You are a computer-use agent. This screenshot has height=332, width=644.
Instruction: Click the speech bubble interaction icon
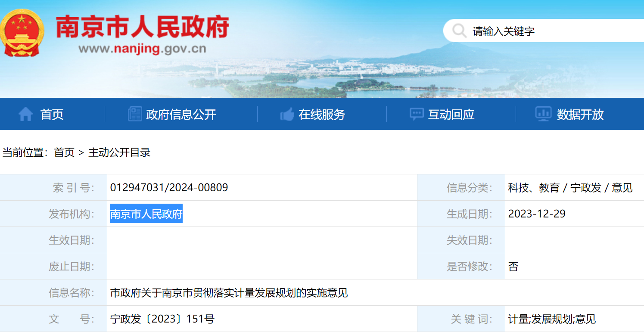[416, 114]
